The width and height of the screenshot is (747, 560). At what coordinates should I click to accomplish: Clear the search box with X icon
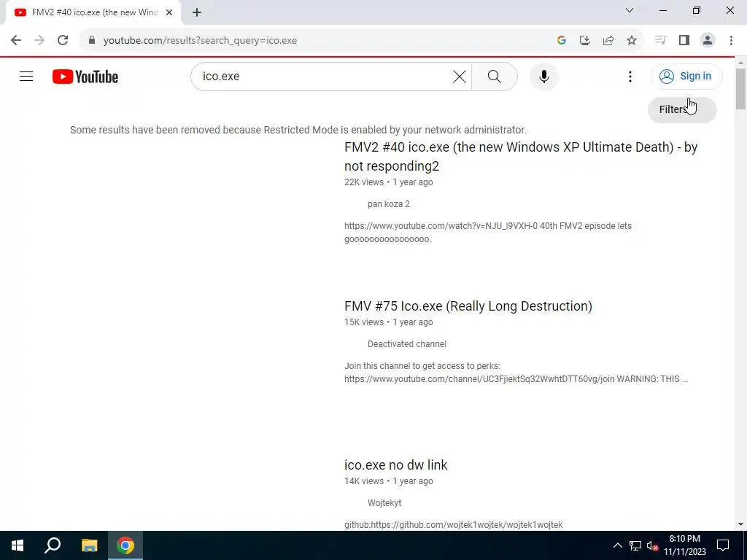pyautogui.click(x=460, y=76)
